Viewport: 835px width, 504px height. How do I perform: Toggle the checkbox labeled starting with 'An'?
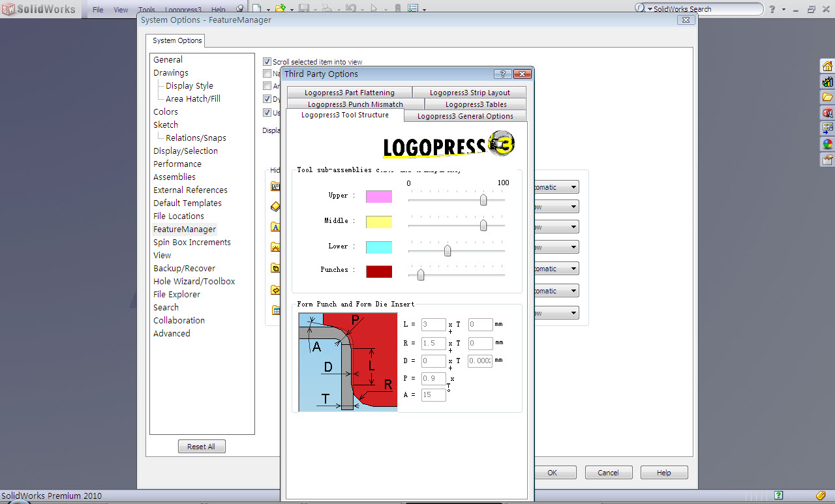(x=267, y=86)
